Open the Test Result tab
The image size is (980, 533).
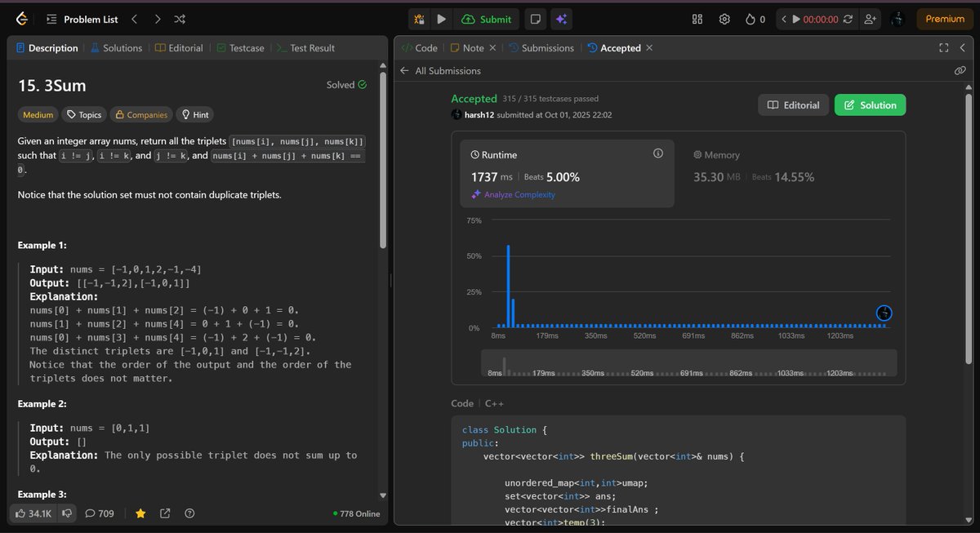tap(305, 48)
